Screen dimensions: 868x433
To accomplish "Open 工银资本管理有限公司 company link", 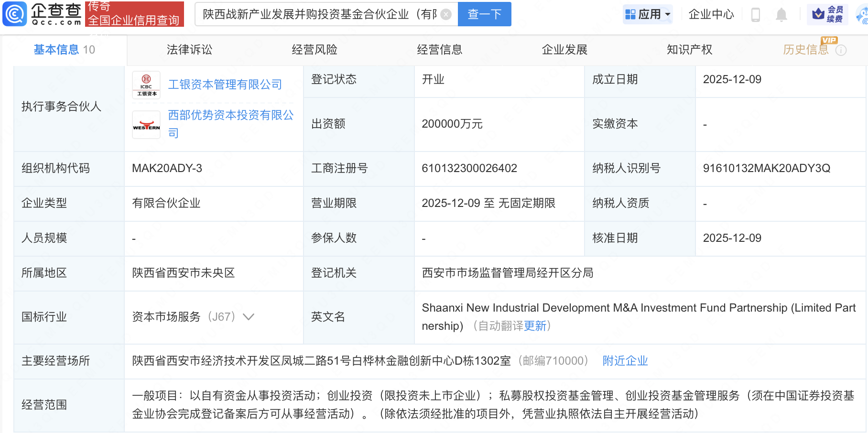I will [x=225, y=85].
